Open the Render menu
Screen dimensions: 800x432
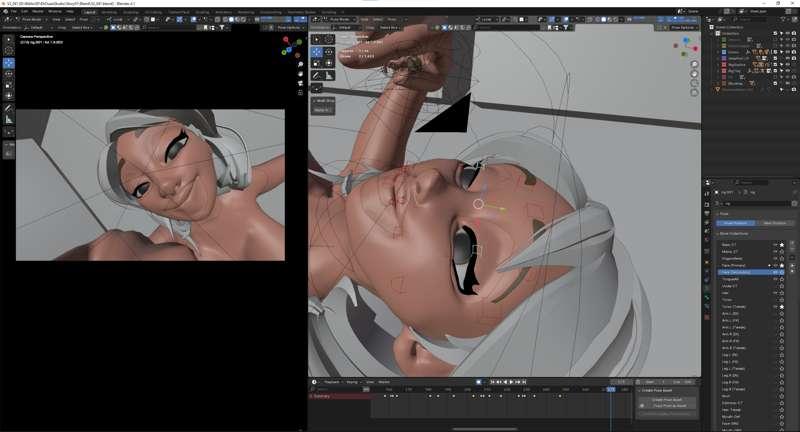click(38, 11)
